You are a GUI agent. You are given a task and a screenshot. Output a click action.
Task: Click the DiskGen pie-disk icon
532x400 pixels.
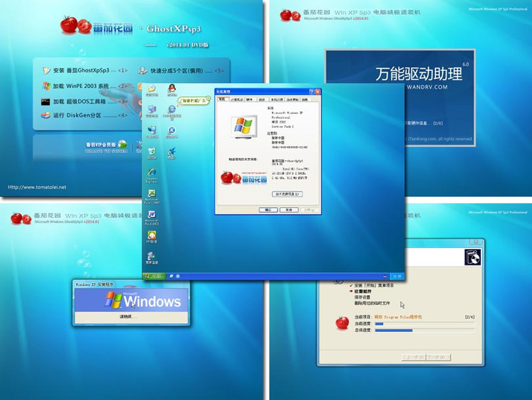pyautogui.click(x=45, y=116)
